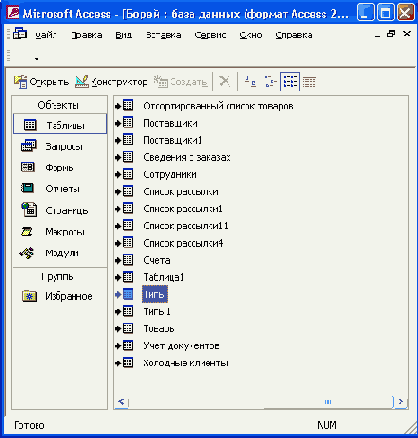418x438 pixels.
Task: Close the inner database window
Action: pyautogui.click(x=407, y=34)
